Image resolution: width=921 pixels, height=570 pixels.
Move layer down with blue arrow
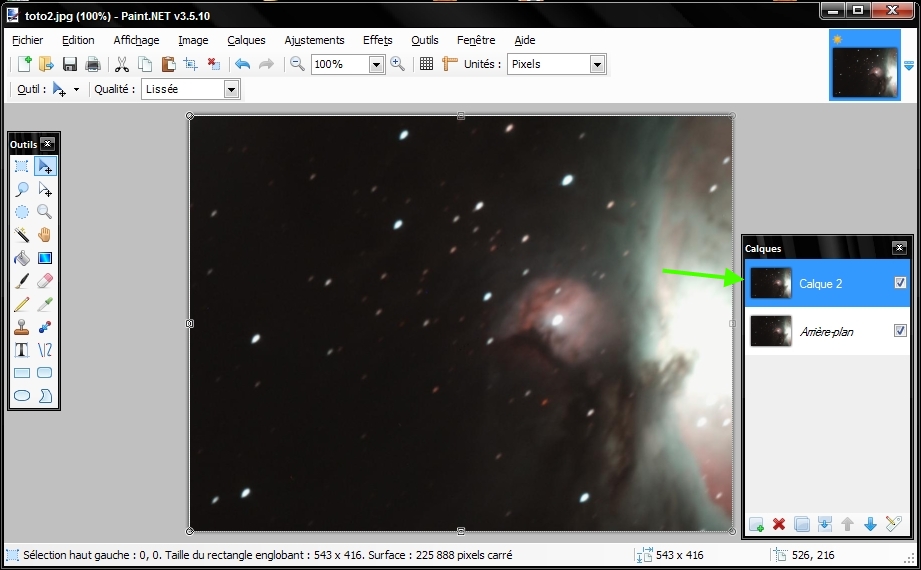(x=870, y=524)
